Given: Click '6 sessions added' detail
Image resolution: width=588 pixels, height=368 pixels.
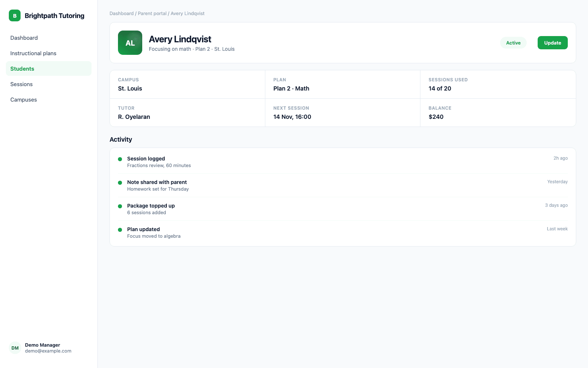Looking at the screenshot, I should [x=147, y=213].
